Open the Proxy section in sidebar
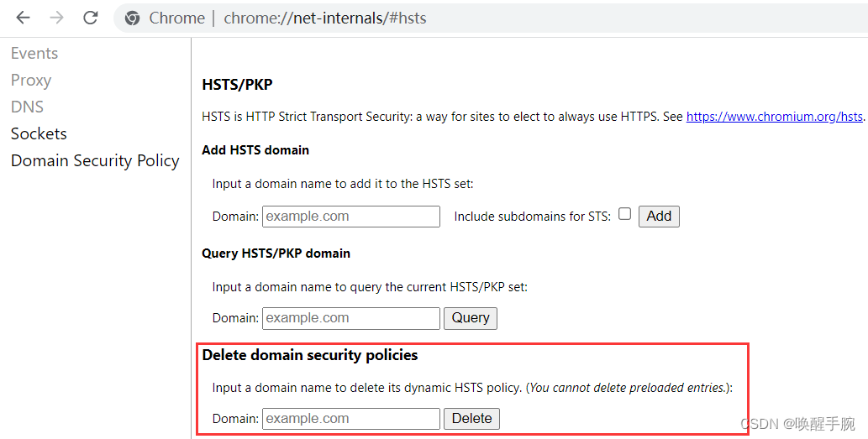 click(31, 81)
